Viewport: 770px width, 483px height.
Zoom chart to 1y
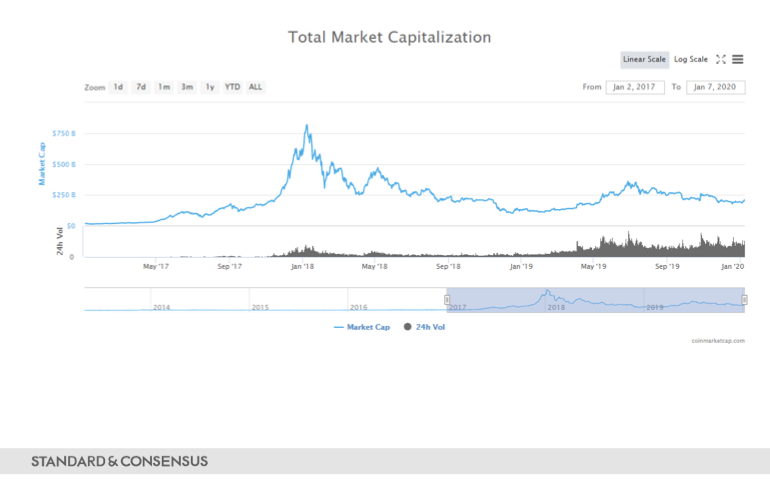(210, 87)
